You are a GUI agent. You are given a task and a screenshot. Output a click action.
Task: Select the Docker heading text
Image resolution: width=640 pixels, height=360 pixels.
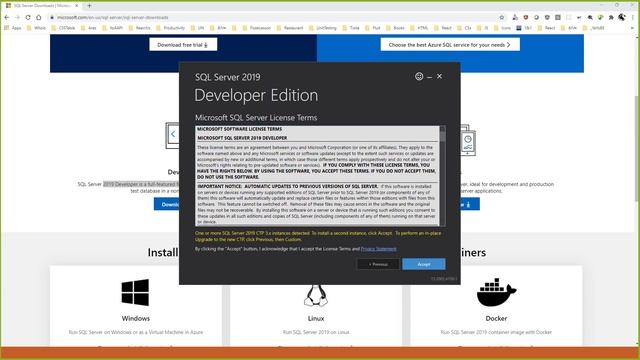click(496, 318)
